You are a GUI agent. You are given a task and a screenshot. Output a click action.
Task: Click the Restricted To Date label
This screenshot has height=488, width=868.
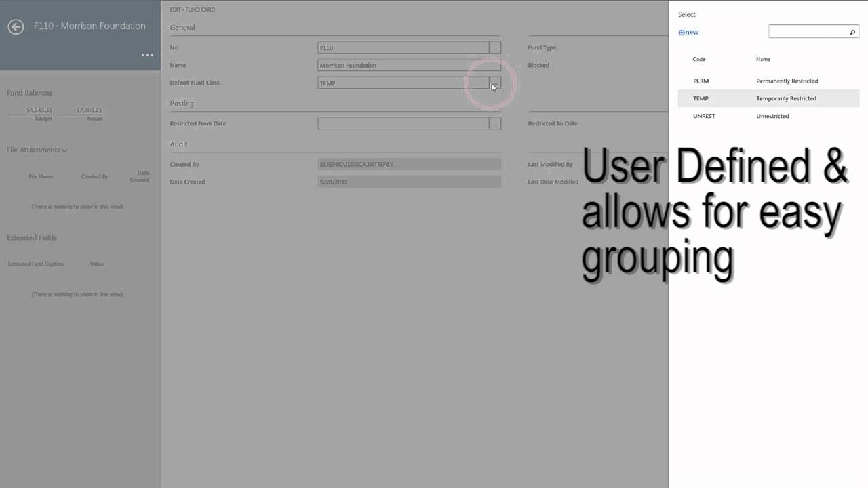click(552, 123)
